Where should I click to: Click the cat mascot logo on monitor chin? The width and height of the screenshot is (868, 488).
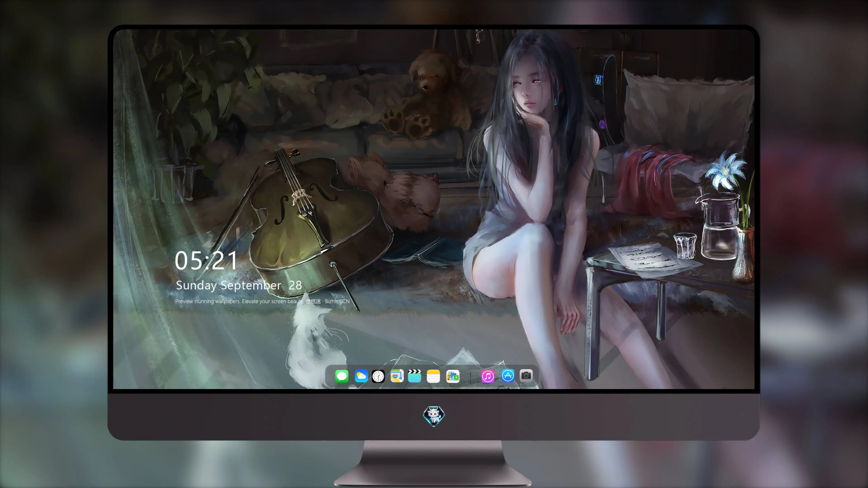point(434,416)
